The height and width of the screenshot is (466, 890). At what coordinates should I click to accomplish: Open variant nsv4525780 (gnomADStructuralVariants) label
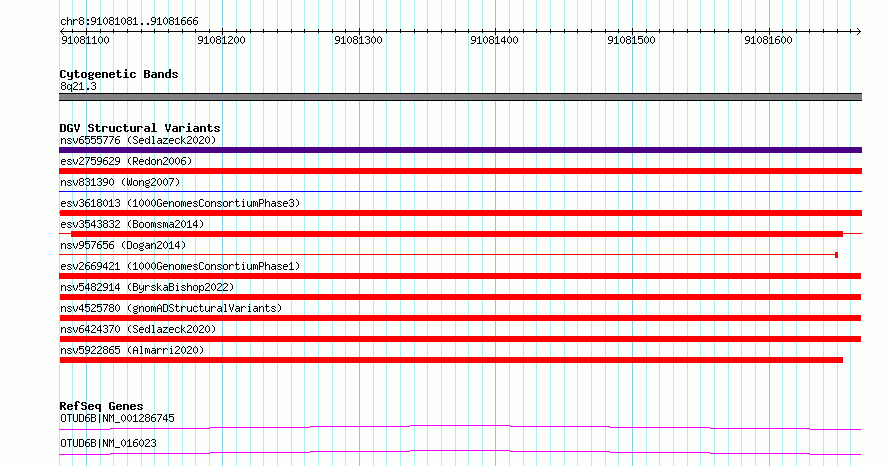coord(171,308)
